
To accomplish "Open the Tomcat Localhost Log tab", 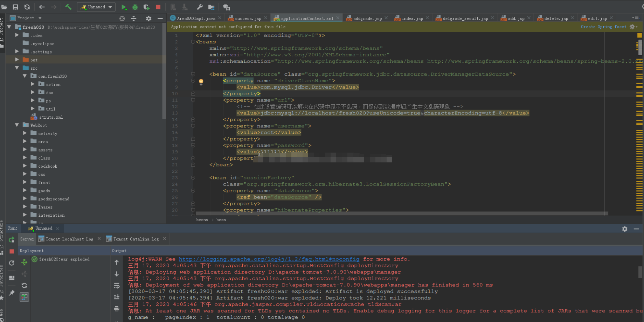I will 69,239.
